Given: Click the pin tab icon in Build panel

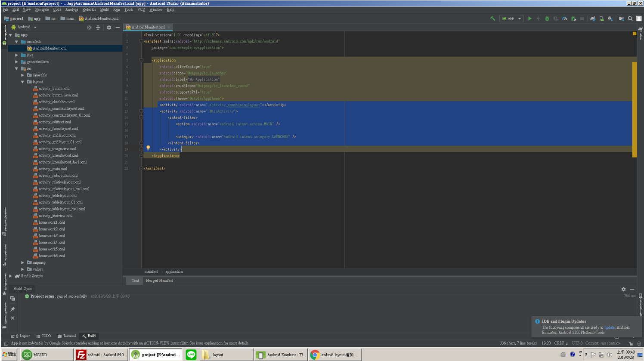Looking at the screenshot, I should click(x=12, y=309).
